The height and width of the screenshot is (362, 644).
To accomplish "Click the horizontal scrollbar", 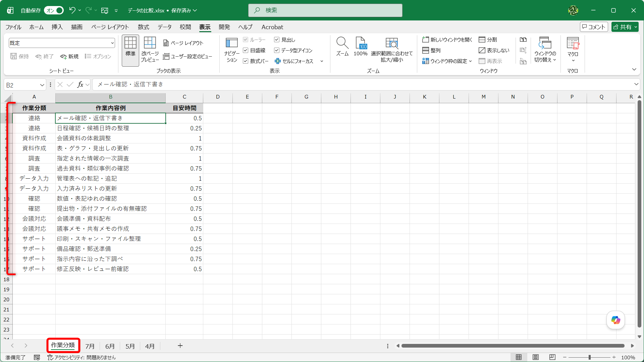I will 513,346.
